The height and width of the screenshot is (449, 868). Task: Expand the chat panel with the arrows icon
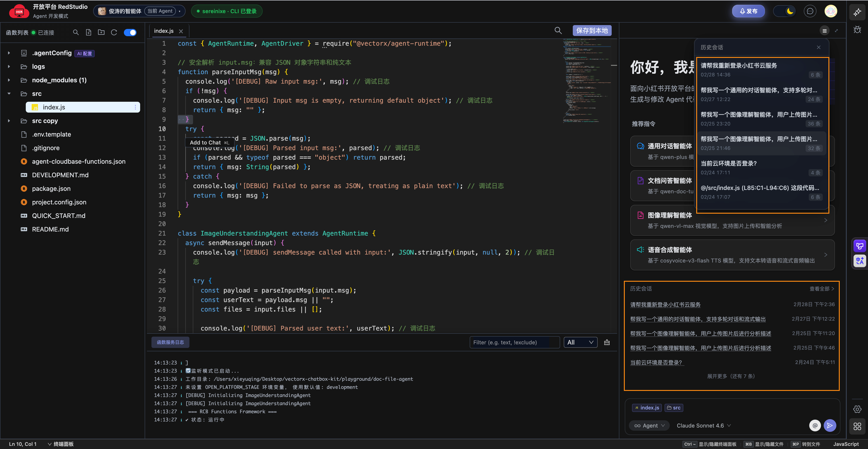[x=836, y=31]
